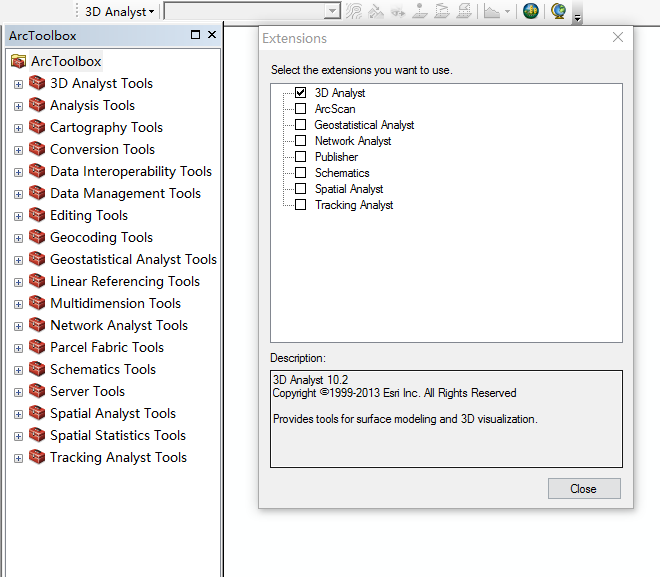Expand the 3D Analyst Tools toolbox
The width and height of the screenshot is (660, 577).
tap(18, 84)
